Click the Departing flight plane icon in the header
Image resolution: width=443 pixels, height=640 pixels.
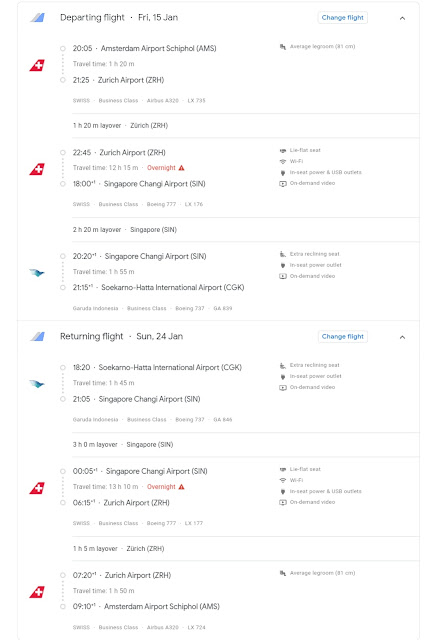[x=38, y=18]
